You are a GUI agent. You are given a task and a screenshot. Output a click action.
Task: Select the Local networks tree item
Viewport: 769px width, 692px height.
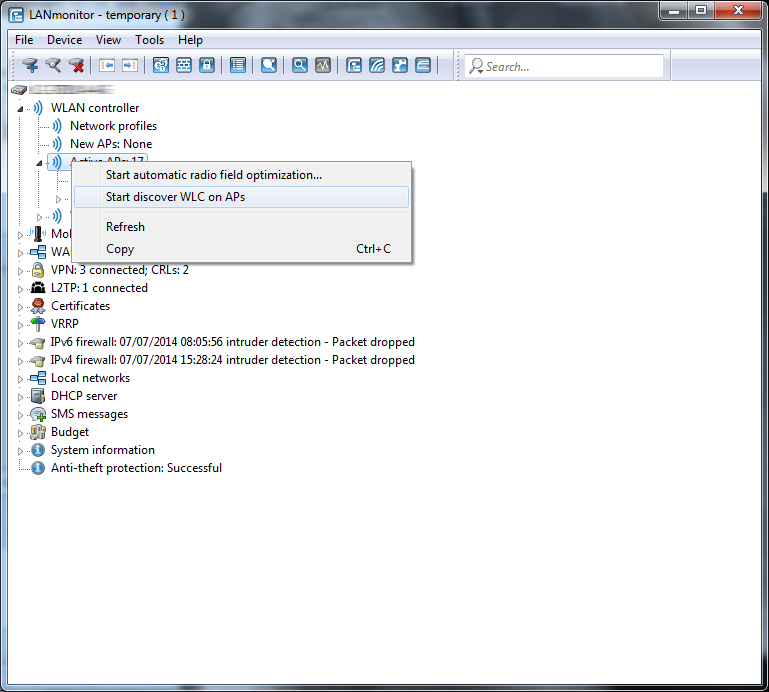pos(90,378)
